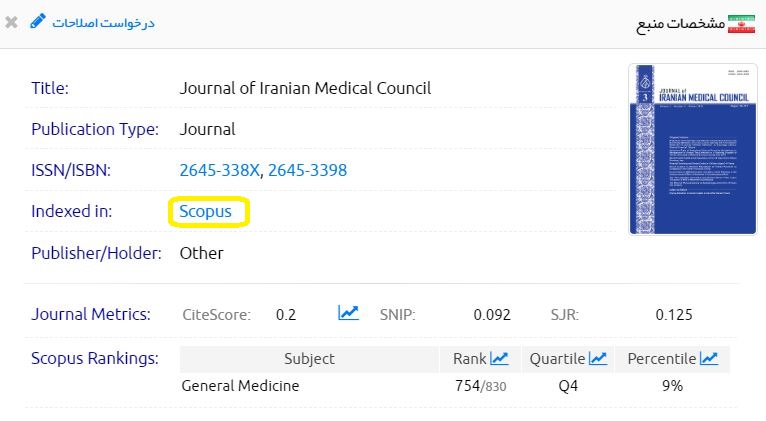Open ISSN 2645-3398 link
Screen dimensions: 766x421
pyautogui.click(x=307, y=170)
